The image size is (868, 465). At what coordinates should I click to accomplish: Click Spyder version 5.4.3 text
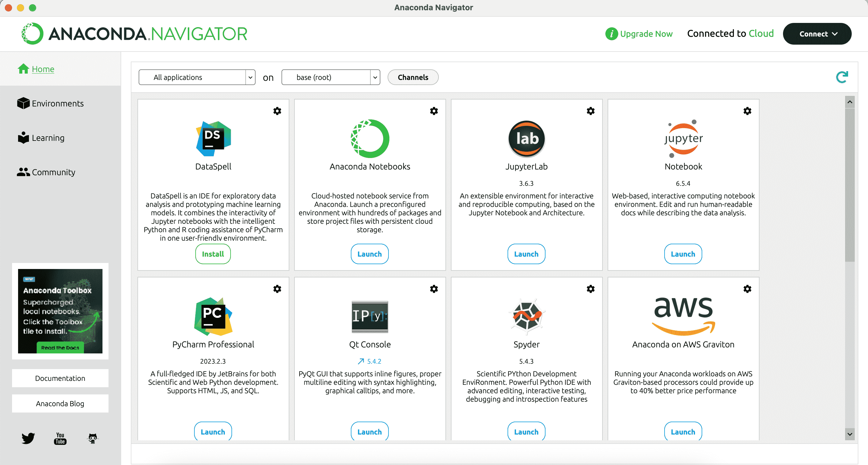526,361
